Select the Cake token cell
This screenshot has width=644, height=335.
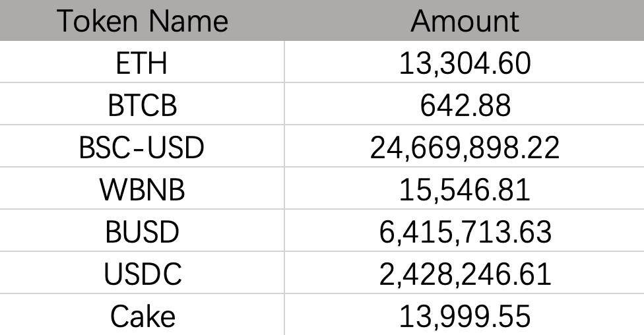pyautogui.click(x=142, y=316)
